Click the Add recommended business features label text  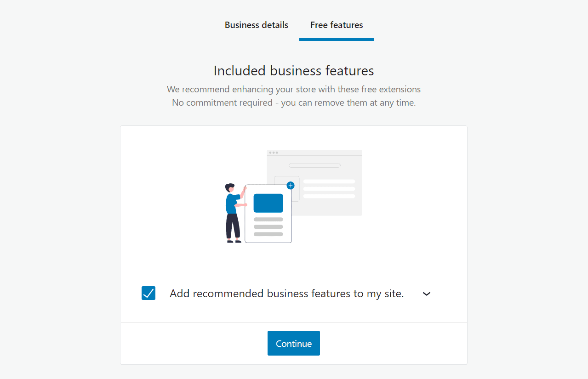click(287, 293)
